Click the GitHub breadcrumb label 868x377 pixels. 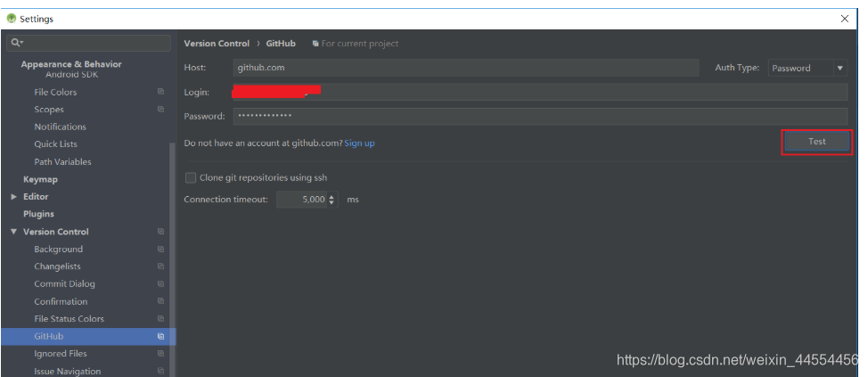pos(281,43)
